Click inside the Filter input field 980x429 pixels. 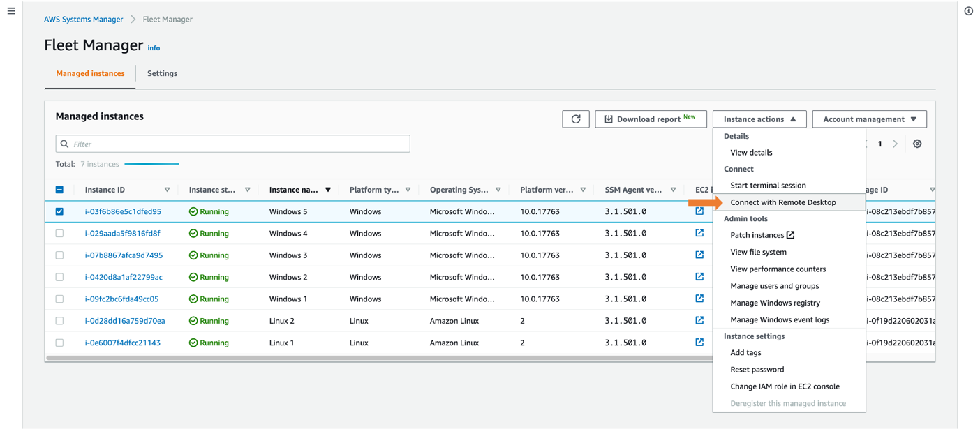click(x=209, y=144)
